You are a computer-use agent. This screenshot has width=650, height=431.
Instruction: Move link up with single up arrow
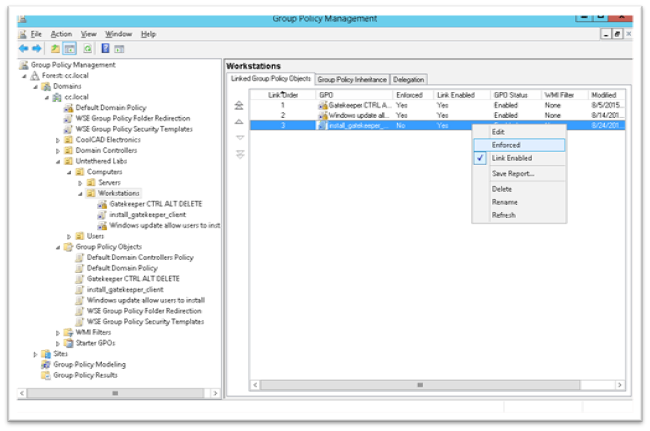(239, 121)
